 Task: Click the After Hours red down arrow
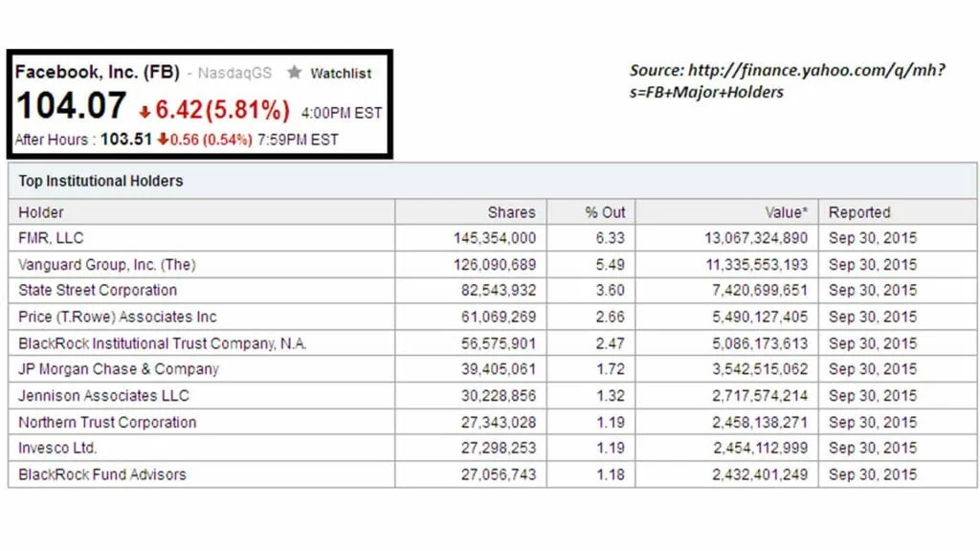point(163,140)
